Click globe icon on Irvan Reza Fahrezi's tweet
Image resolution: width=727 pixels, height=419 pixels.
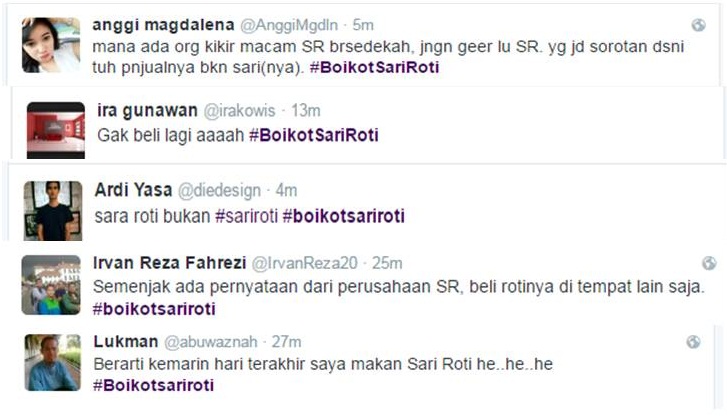point(708,263)
